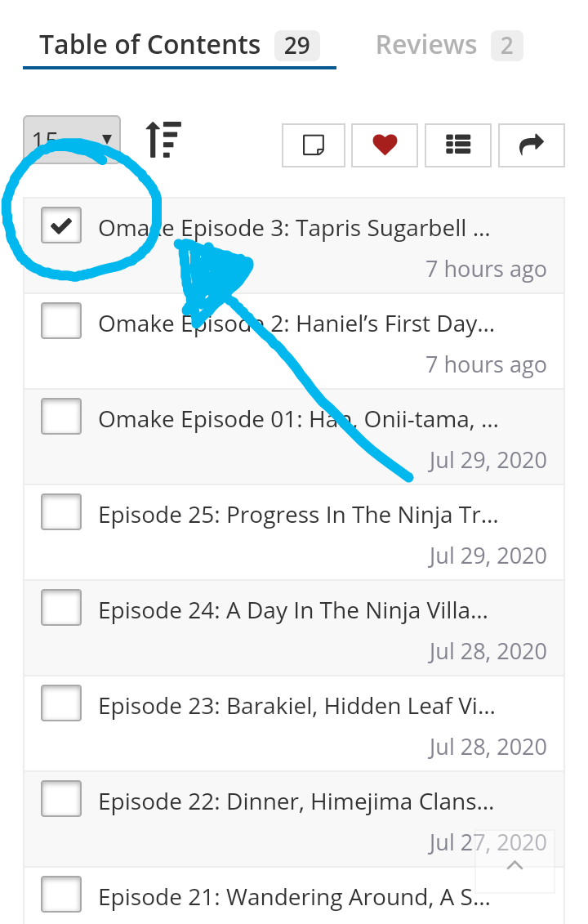The width and height of the screenshot is (588, 924).
Task: Mark Episode 25 checkbox as read
Action: pyautogui.click(x=61, y=511)
